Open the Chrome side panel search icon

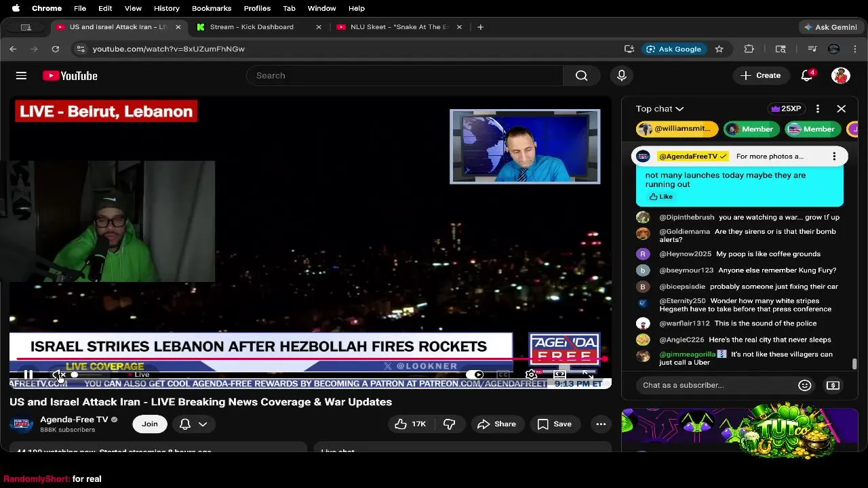(x=781, y=49)
